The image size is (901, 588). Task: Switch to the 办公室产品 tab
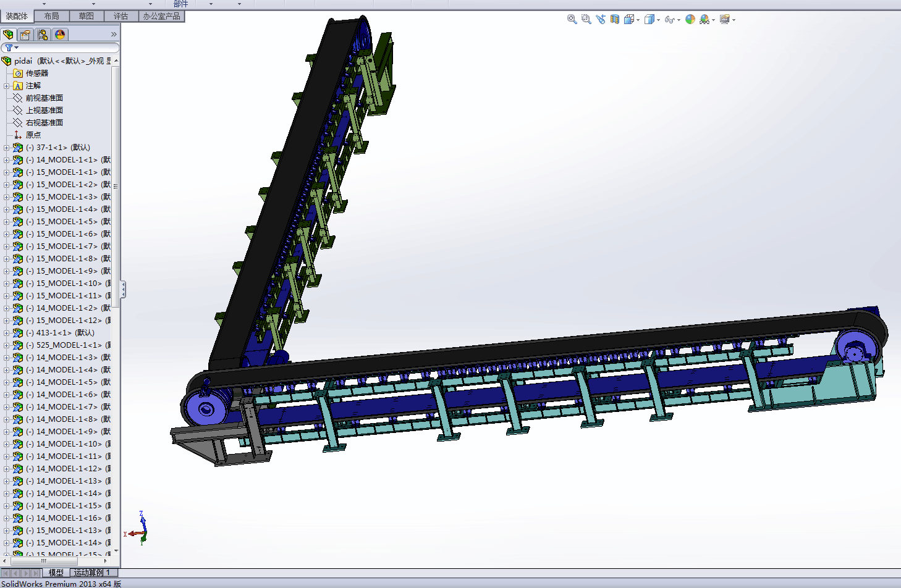pyautogui.click(x=161, y=16)
